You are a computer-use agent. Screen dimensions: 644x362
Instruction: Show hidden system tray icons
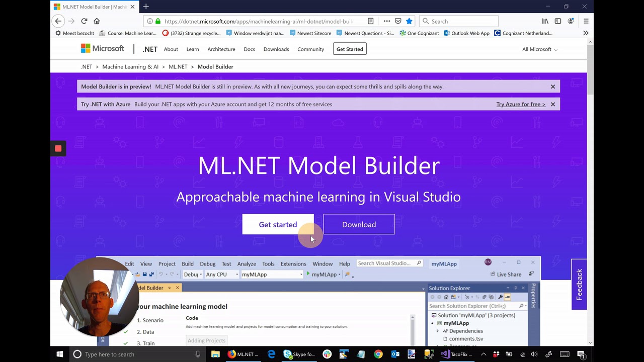coord(484,354)
